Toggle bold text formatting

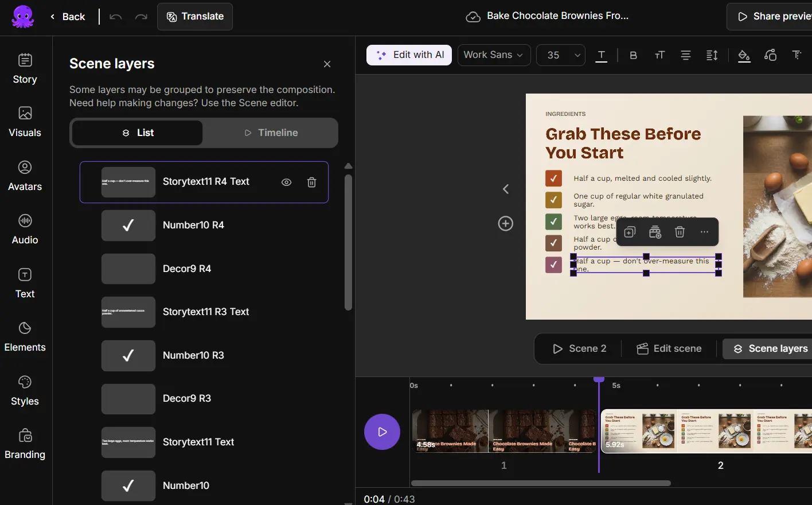tap(633, 55)
